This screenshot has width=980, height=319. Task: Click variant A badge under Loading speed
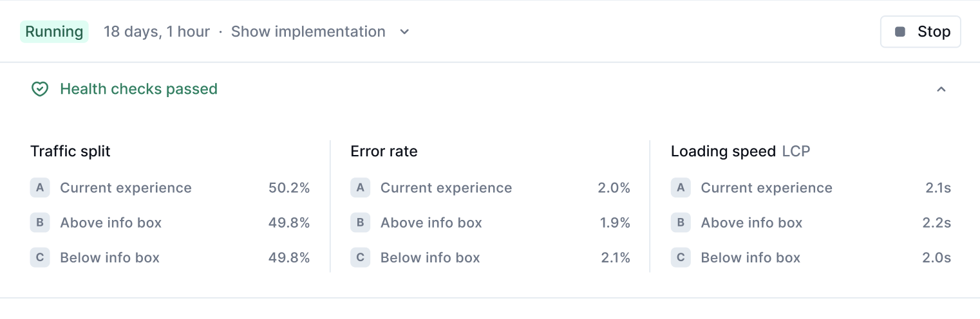(681, 188)
